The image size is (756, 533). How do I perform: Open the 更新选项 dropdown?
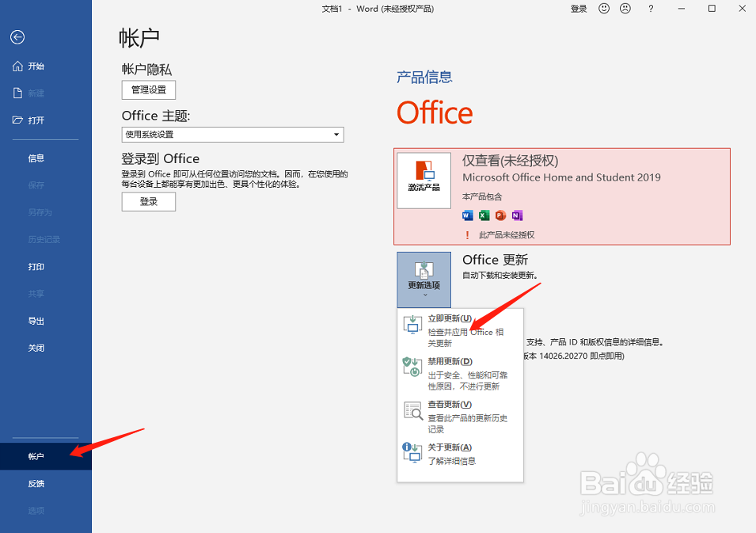pyautogui.click(x=424, y=280)
